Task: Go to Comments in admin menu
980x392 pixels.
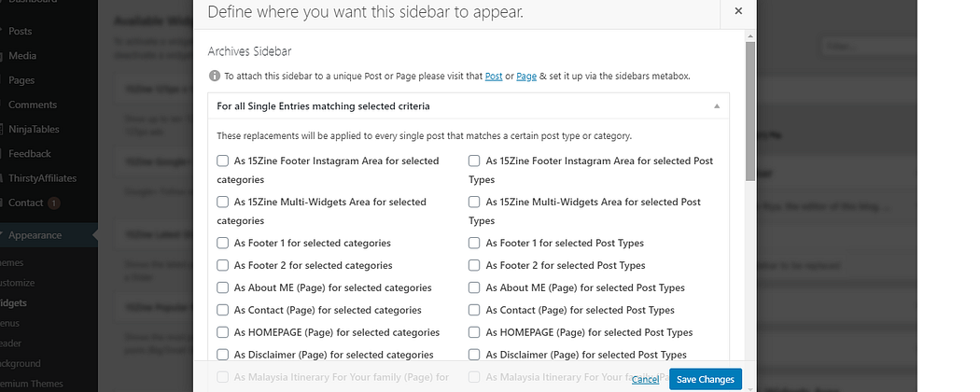Action: [x=33, y=105]
